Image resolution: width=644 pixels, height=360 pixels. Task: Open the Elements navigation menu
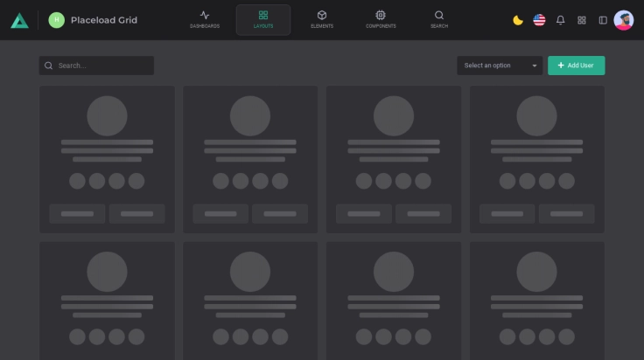pyautogui.click(x=322, y=19)
